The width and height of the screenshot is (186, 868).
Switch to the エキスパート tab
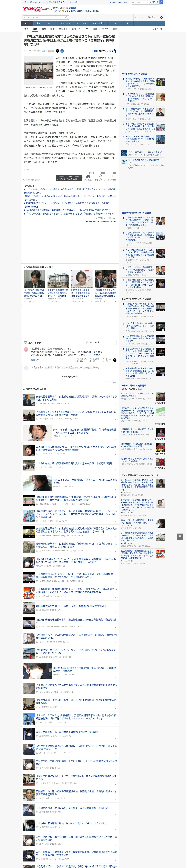pos(64,24)
